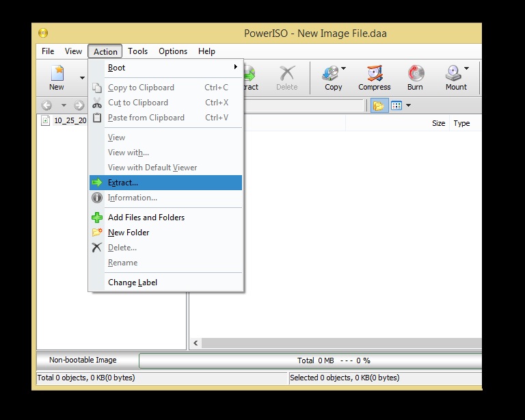Expand the Copy button dropdown arrow
Viewport: 525px width, 420px height.
[x=344, y=68]
